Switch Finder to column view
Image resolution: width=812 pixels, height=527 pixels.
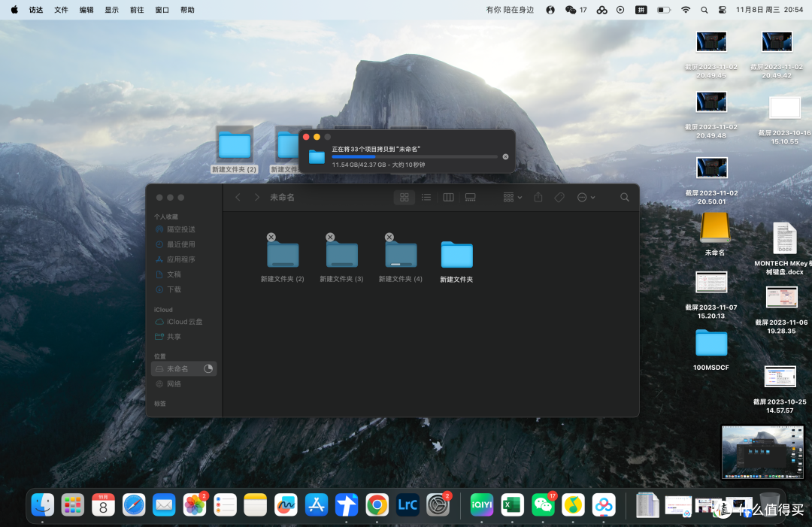coord(448,197)
